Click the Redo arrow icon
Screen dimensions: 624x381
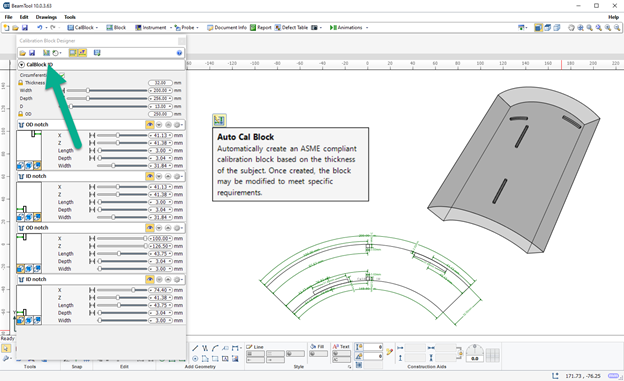(53, 27)
